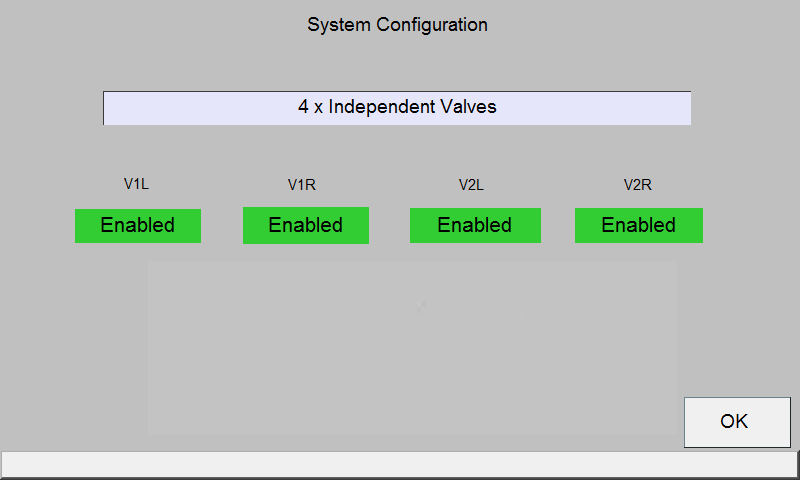Disable the V1R valve
800x480 pixels.
coord(306,225)
